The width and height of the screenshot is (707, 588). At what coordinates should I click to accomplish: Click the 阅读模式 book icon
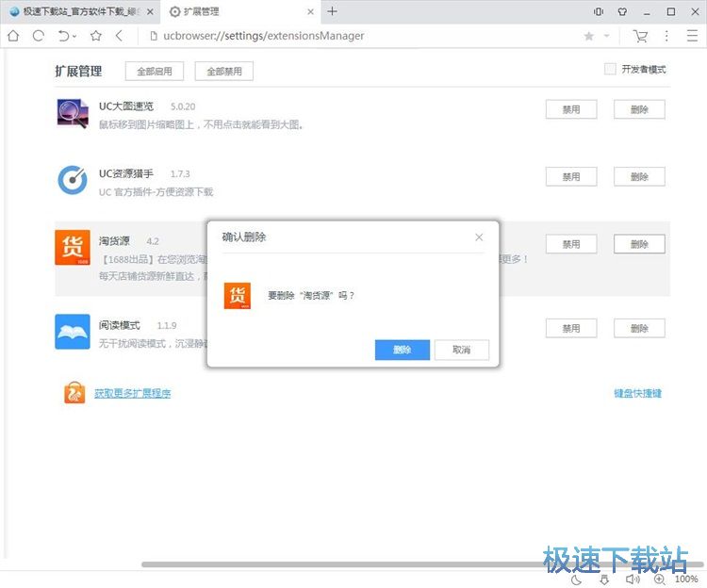73,332
